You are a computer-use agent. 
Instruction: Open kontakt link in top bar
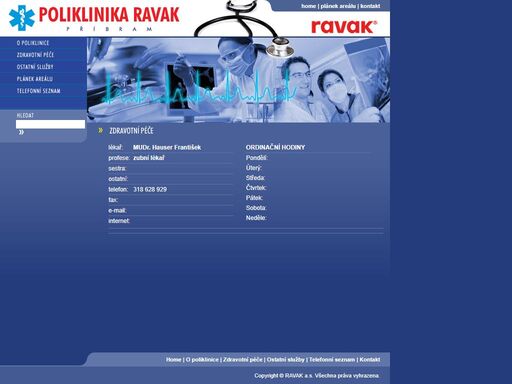370,6
